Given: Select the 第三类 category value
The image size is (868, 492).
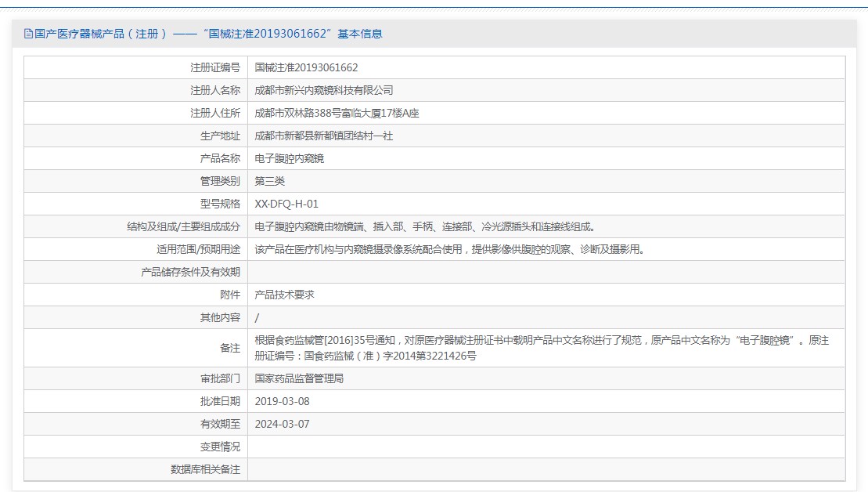Looking at the screenshot, I should click(269, 181).
